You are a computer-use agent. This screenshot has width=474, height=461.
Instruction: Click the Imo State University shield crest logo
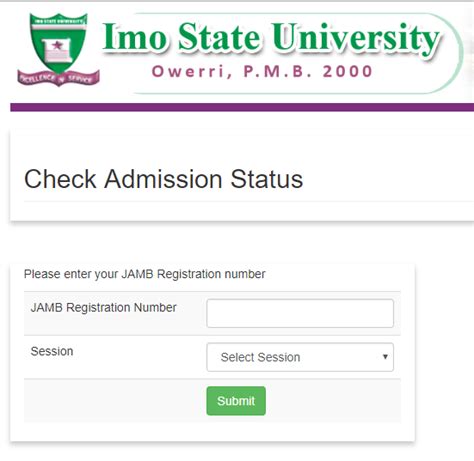pos(58,49)
